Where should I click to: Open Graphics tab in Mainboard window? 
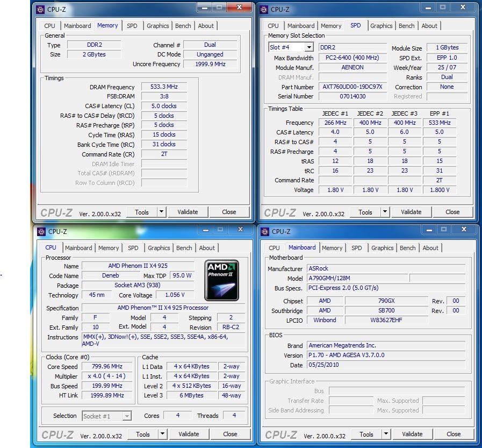click(x=383, y=248)
